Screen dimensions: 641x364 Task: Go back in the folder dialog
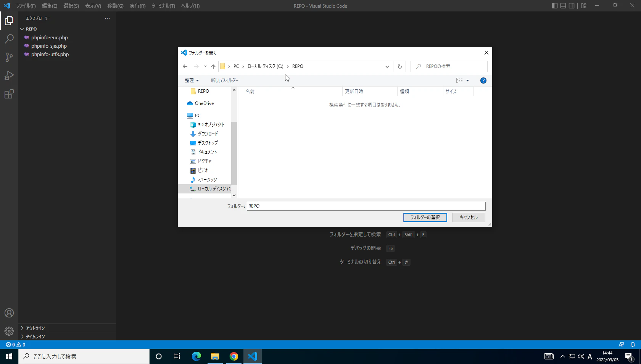pyautogui.click(x=185, y=66)
